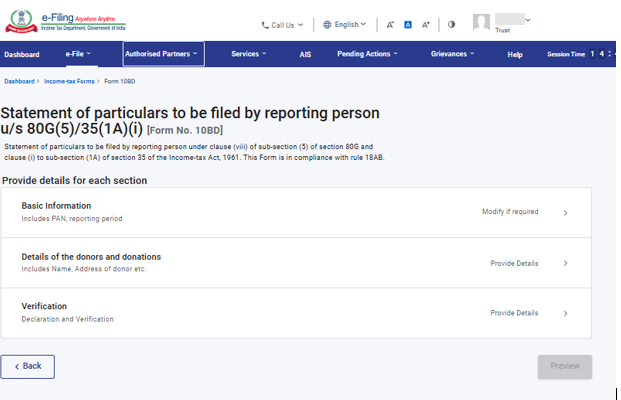
Task: Toggle the high contrast mode icon
Action: pyautogui.click(x=451, y=24)
